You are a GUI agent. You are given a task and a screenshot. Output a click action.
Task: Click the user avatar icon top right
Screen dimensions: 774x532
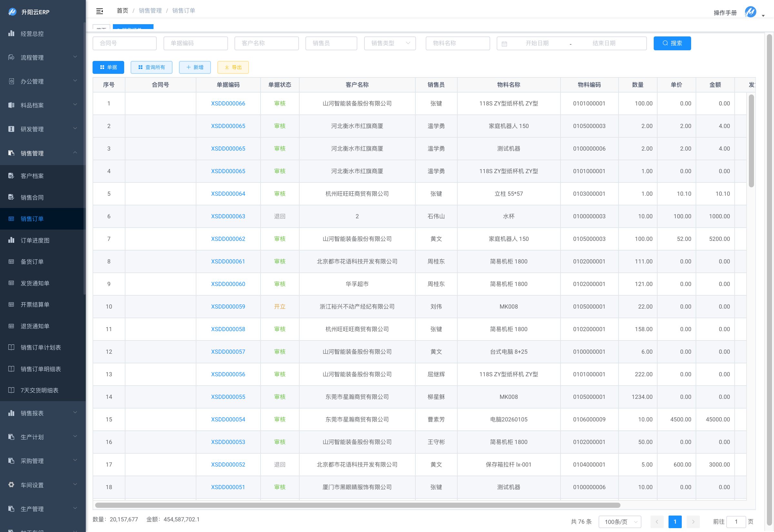click(x=750, y=12)
